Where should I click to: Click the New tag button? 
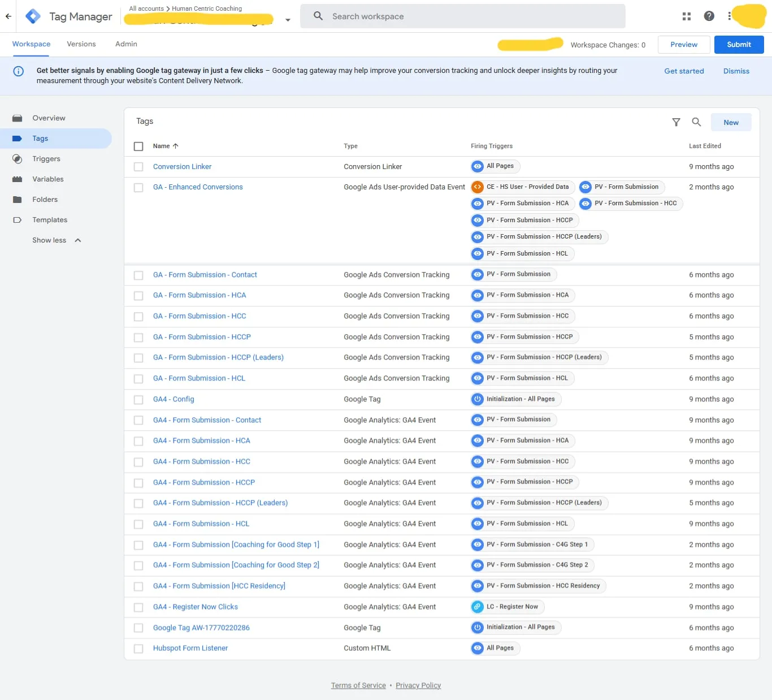pyautogui.click(x=731, y=122)
